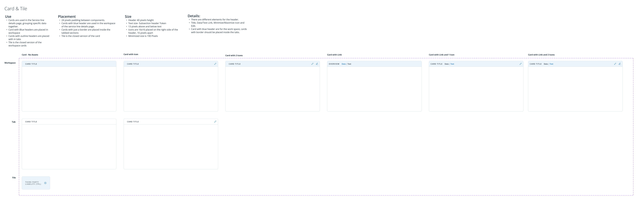The width and height of the screenshot is (644, 211).
Task: Click the Text link in 'Card with Link and 1 Icon'
Action: tap(452, 64)
